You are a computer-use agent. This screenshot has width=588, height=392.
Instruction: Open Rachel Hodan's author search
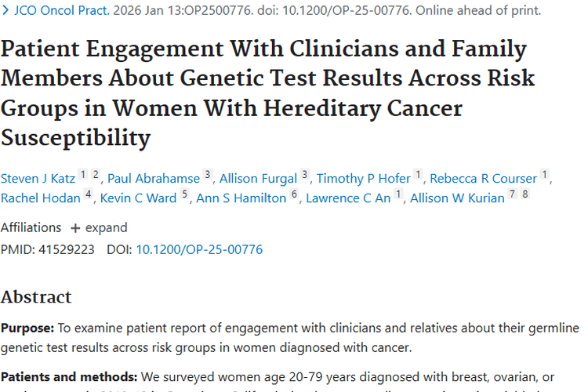(40, 198)
